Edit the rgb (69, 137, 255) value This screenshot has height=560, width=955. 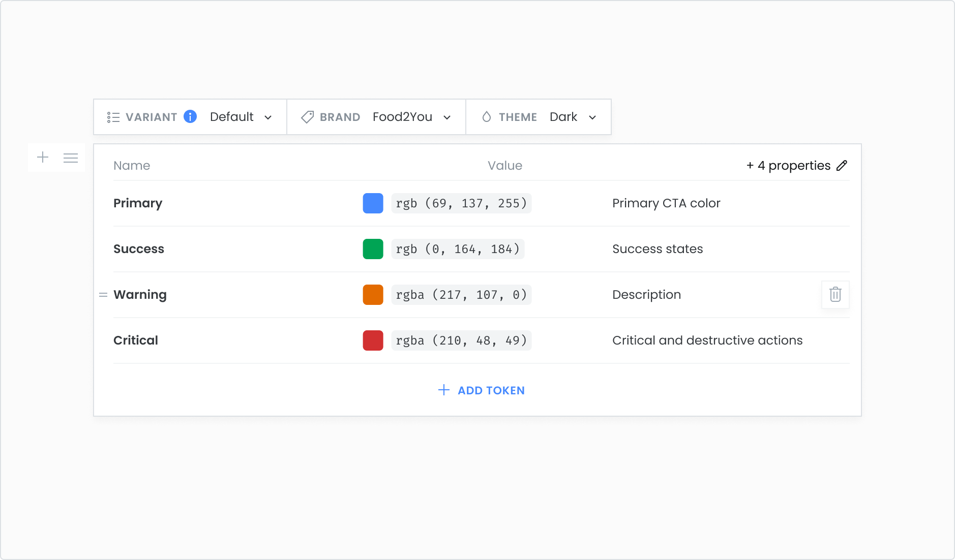click(x=461, y=203)
